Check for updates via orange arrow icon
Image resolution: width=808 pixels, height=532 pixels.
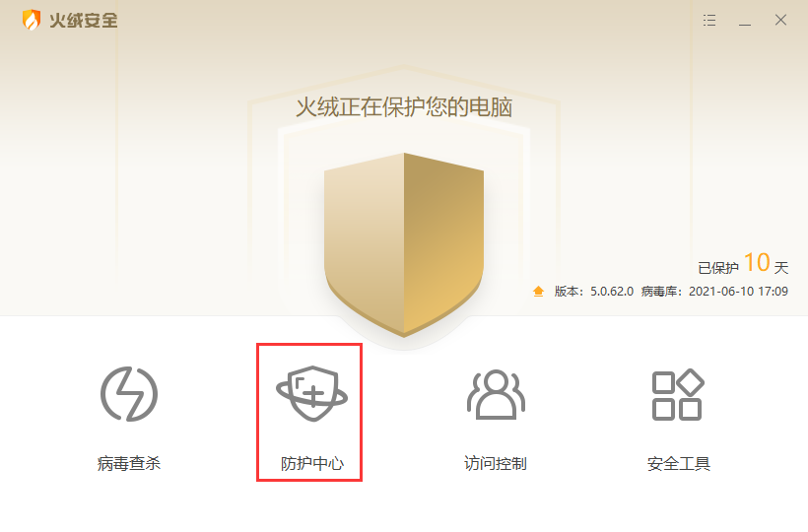tap(538, 292)
